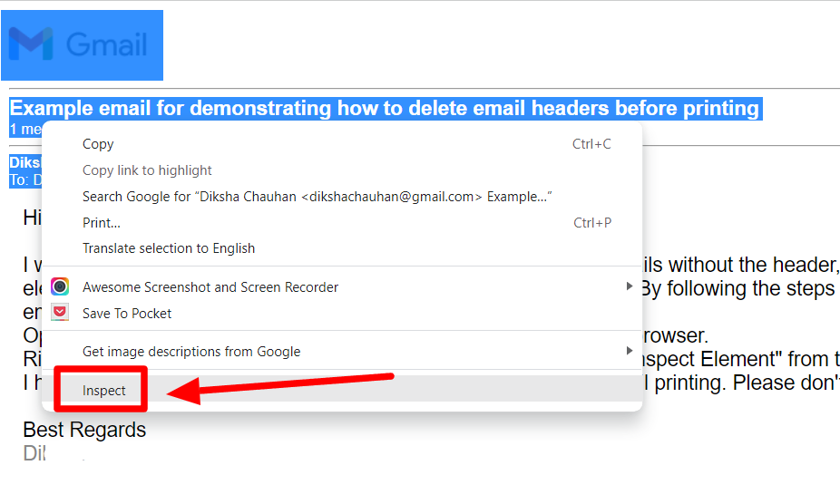Expand the Awesome Screenshot submenu arrow
This screenshot has width=840, height=504.
pyautogui.click(x=630, y=286)
